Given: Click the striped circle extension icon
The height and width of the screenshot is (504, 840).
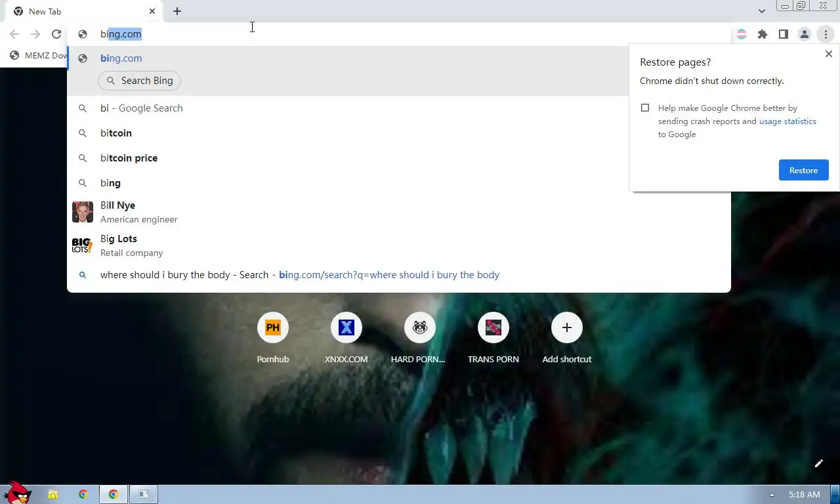Looking at the screenshot, I should coord(742,34).
